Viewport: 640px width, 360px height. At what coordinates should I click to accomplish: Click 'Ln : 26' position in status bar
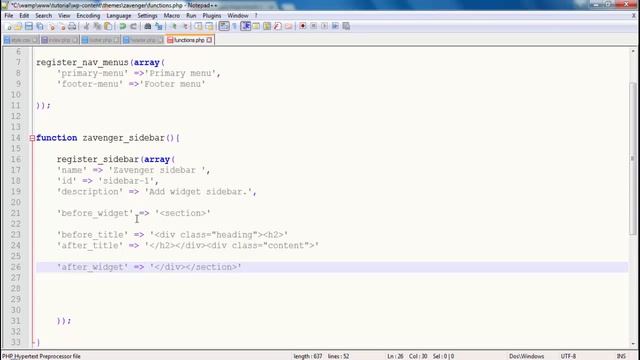396,356
